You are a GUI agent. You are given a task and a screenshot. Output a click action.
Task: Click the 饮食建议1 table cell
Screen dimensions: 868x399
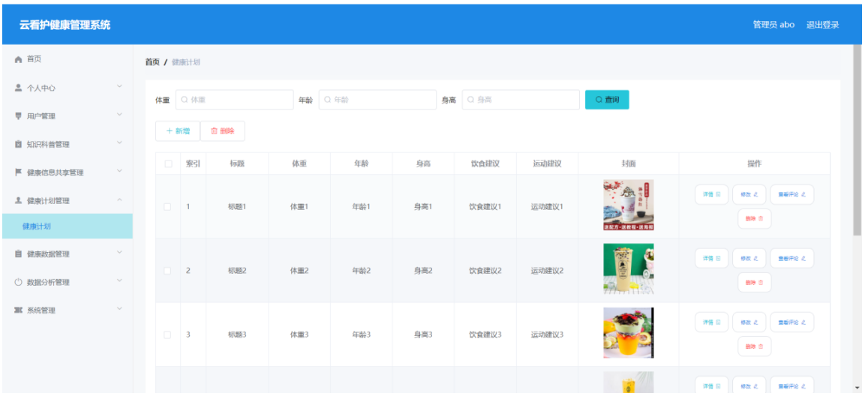[485, 206]
